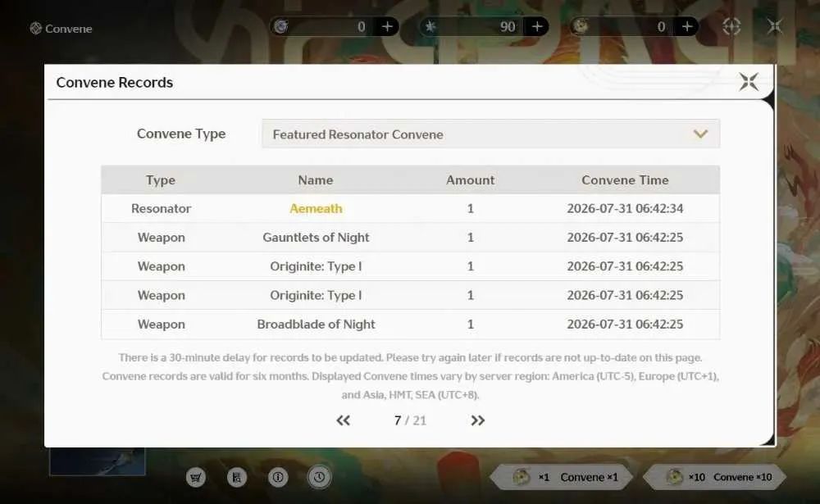Close the Convene Records dialog
The width and height of the screenshot is (820, 504).
(749, 82)
